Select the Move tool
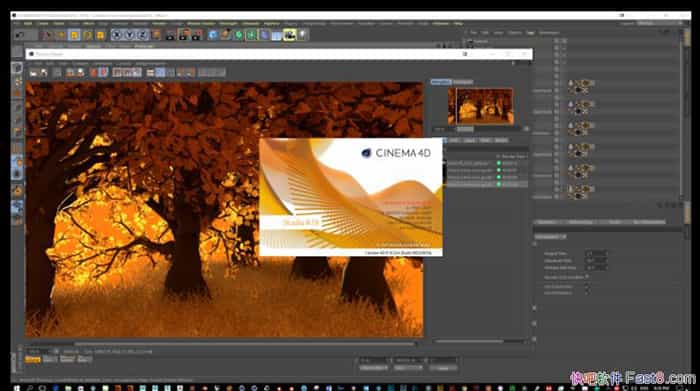This screenshot has height=391, width=700. [x=61, y=35]
